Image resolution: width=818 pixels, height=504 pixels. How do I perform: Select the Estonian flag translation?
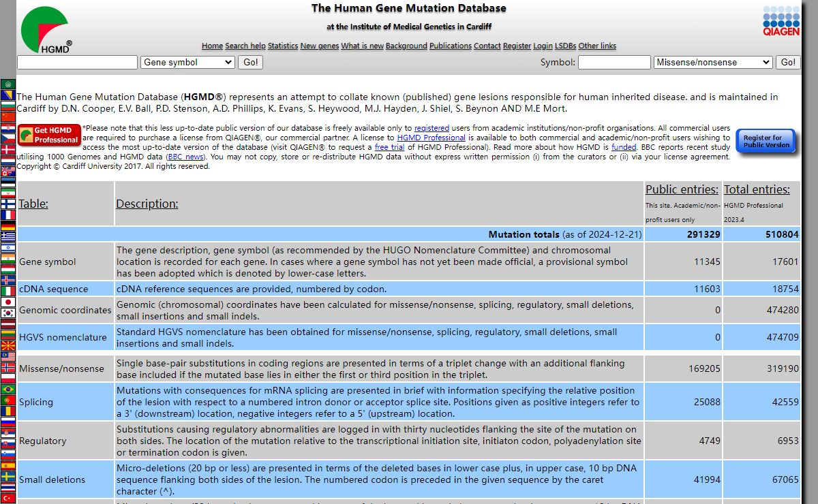point(8,183)
